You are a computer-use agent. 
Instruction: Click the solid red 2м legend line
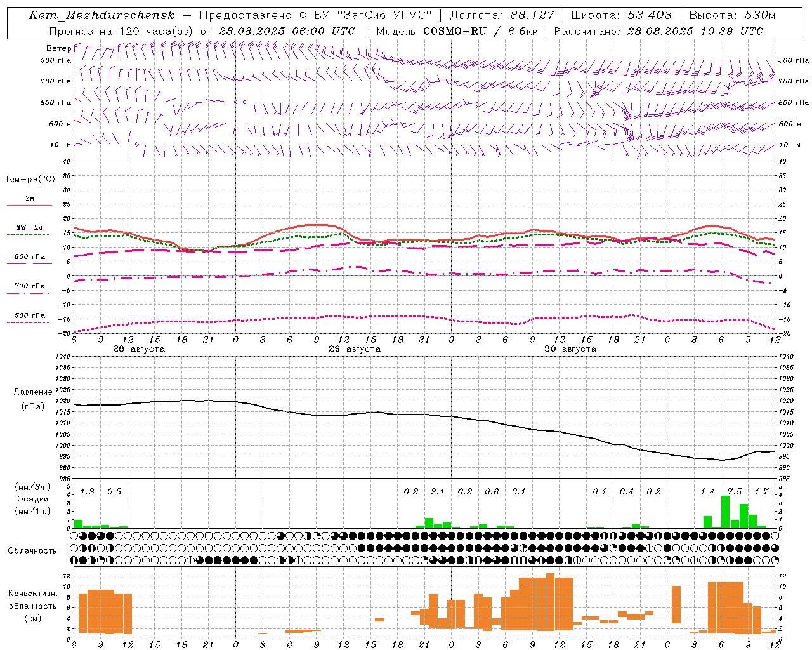29,205
